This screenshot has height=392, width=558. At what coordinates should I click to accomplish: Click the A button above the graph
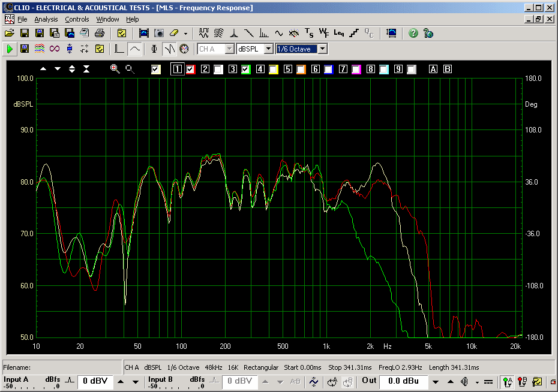pyautogui.click(x=433, y=70)
